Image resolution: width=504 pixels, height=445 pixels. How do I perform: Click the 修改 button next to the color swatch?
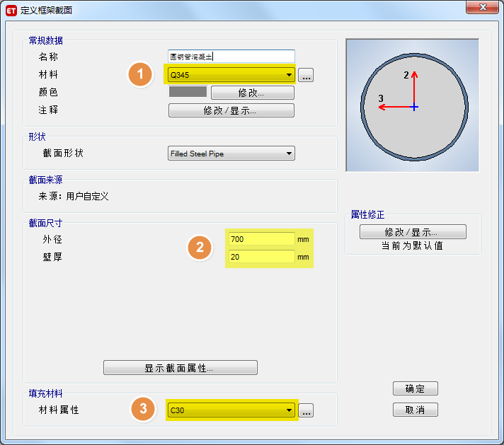(x=252, y=93)
